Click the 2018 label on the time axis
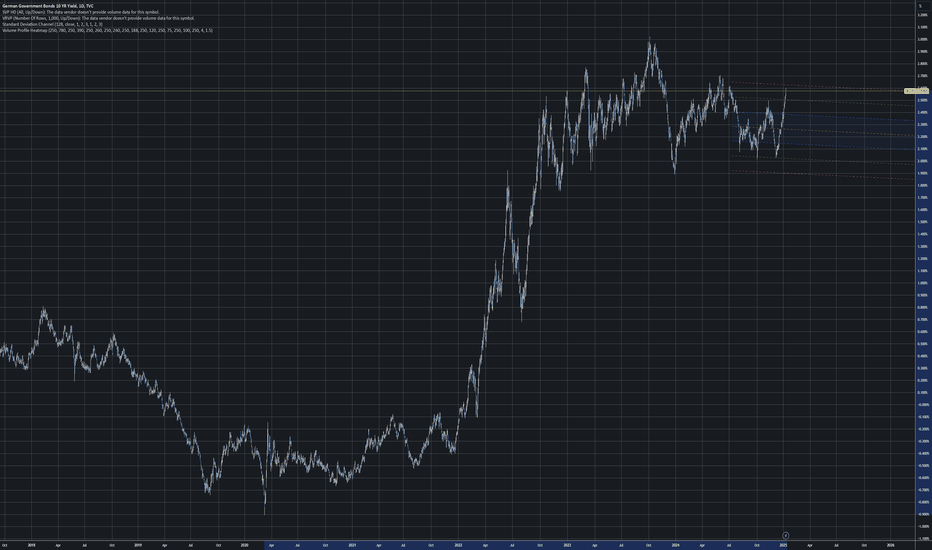This screenshot has width=932, height=550. [x=32, y=545]
